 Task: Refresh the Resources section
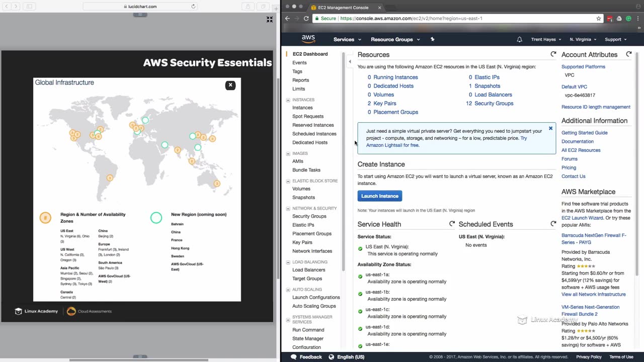point(553,54)
